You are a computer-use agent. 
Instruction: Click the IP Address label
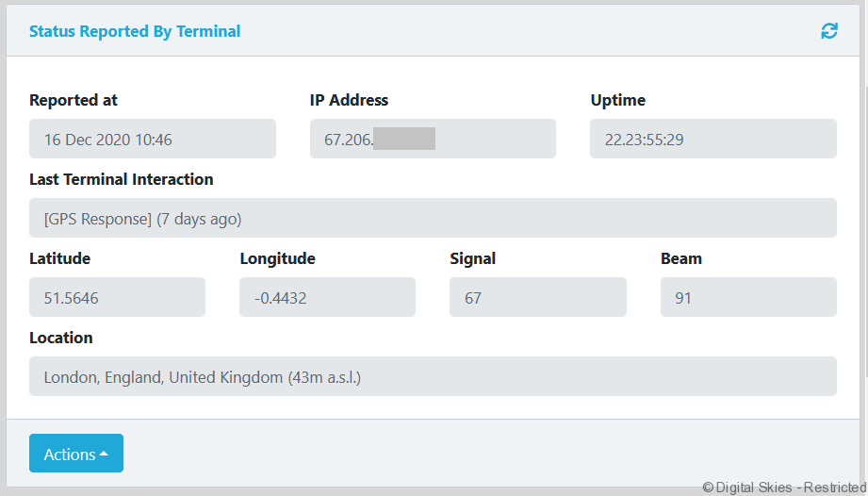pos(349,100)
